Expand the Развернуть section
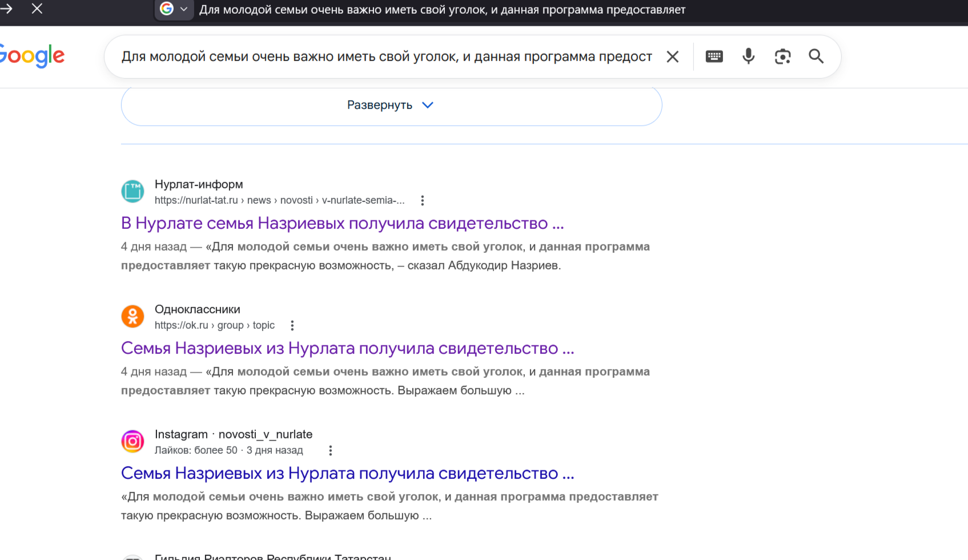The image size is (968, 560). click(391, 106)
